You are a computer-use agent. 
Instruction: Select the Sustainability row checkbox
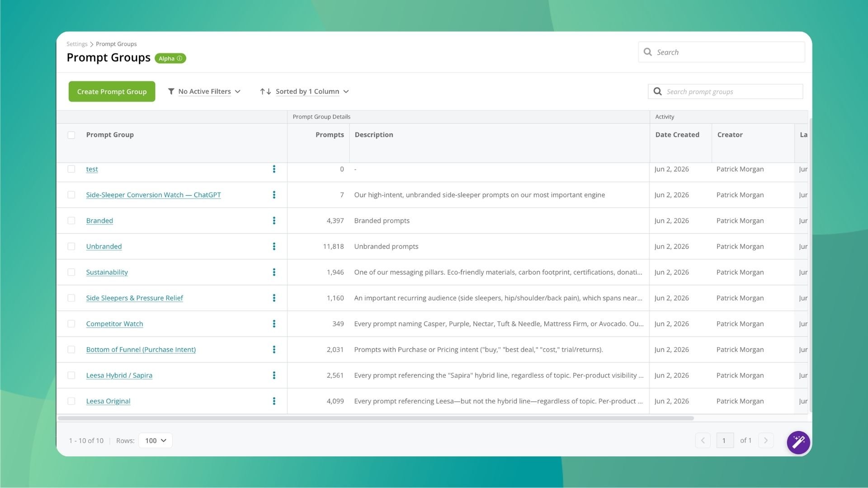[71, 272]
